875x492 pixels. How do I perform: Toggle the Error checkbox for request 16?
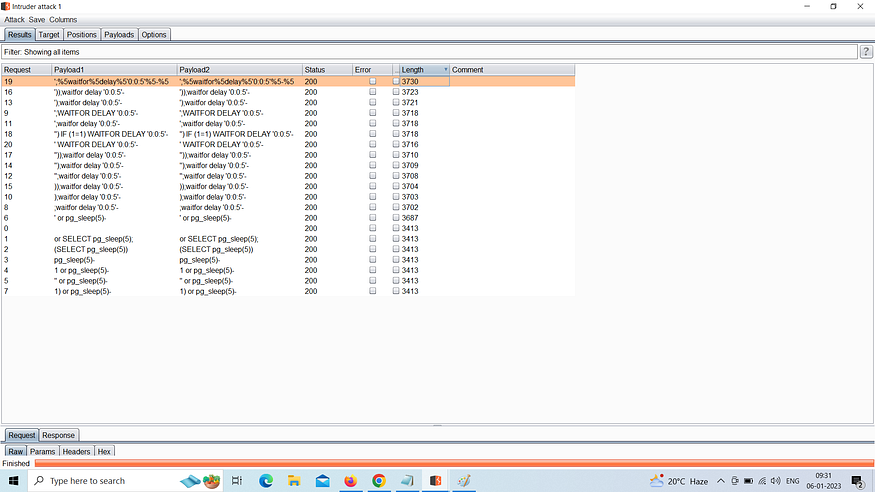click(373, 92)
